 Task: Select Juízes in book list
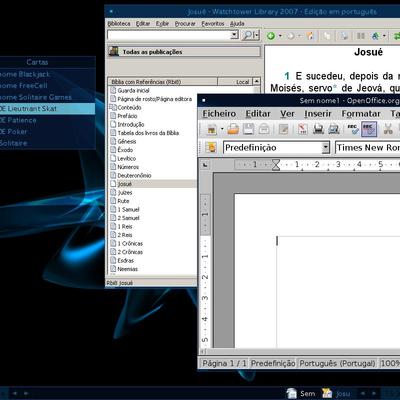[125, 192]
